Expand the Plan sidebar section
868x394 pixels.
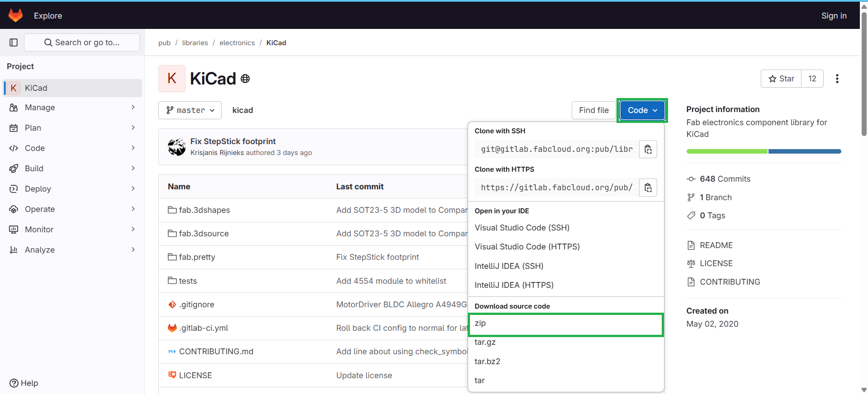pyautogui.click(x=72, y=128)
